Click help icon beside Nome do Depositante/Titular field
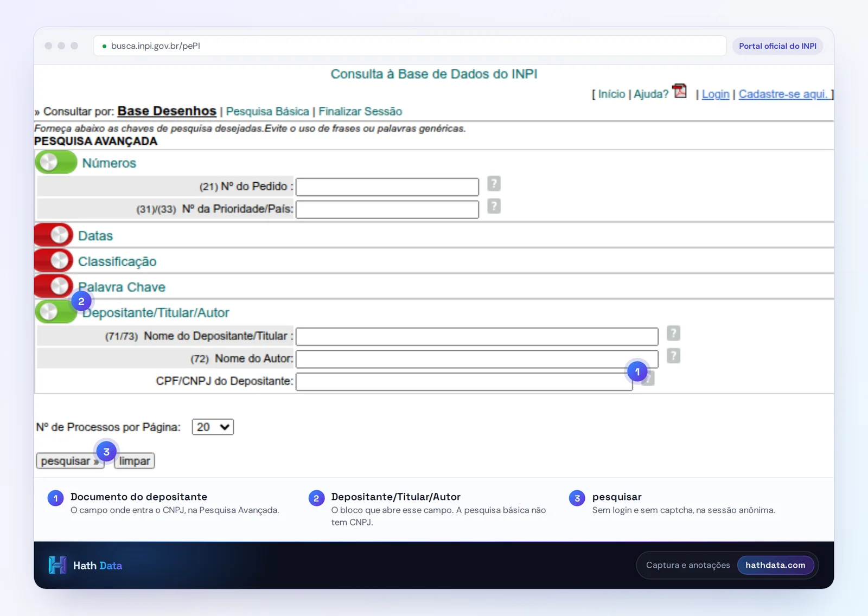The image size is (868, 616). (x=673, y=333)
